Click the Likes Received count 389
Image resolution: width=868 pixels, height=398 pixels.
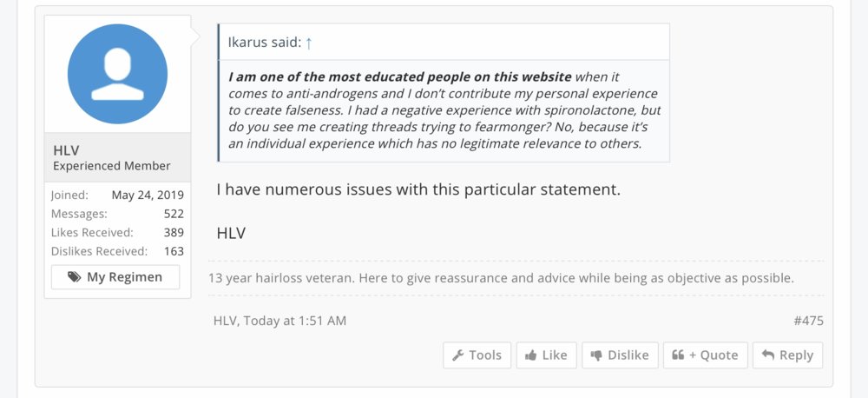[174, 233]
